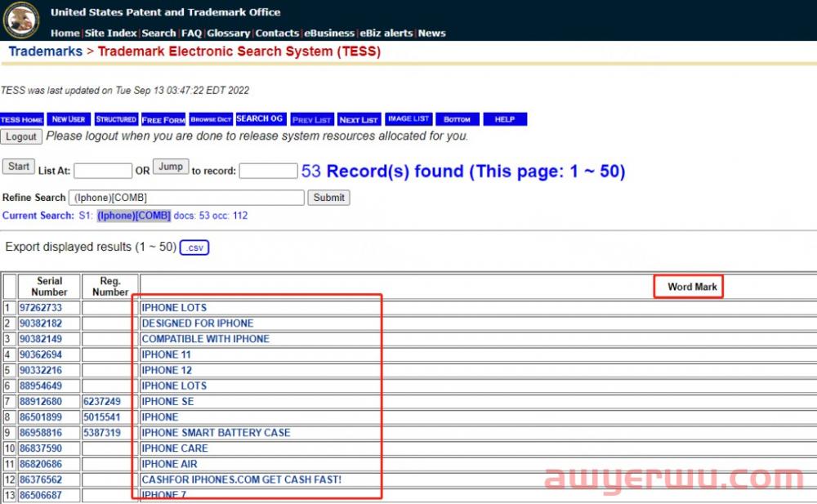Go to Next List of results
817x504 pixels.
click(x=359, y=119)
